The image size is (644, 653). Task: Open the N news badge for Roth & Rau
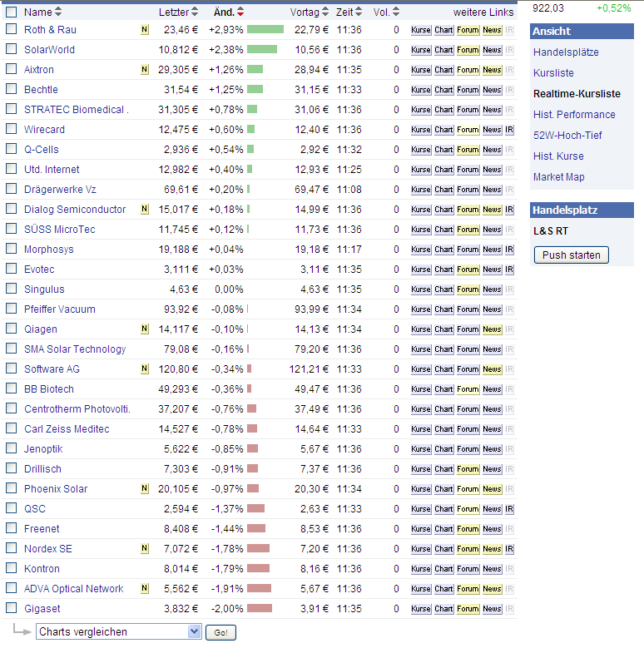click(145, 30)
